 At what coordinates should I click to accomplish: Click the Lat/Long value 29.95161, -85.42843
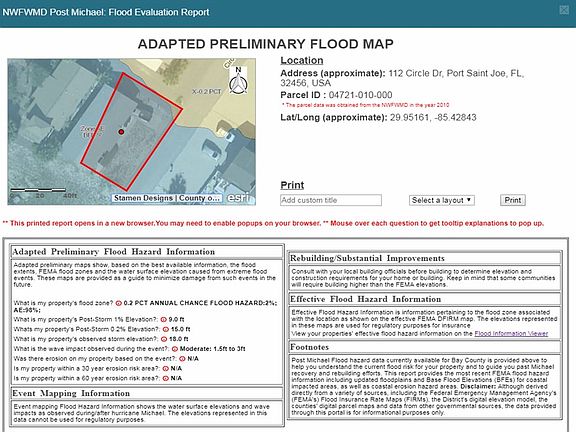[433, 118]
